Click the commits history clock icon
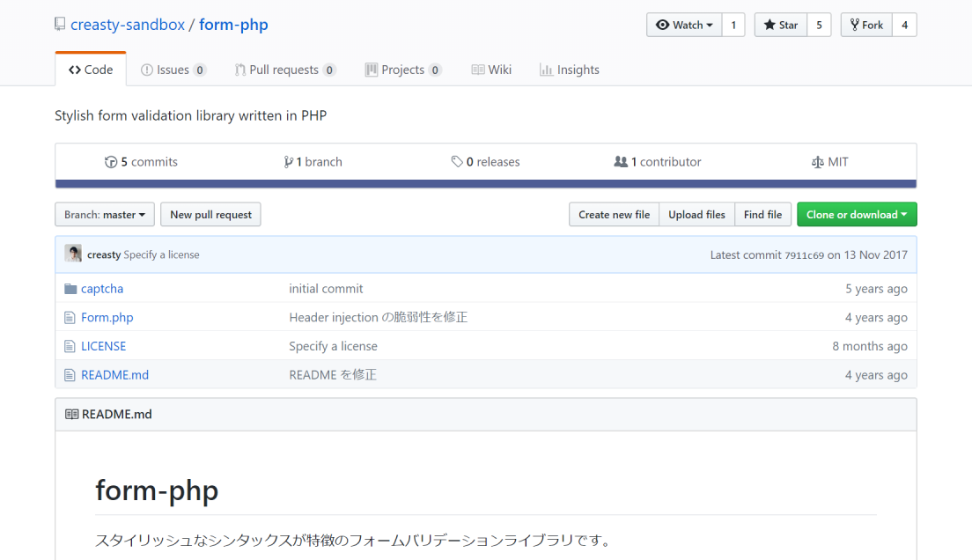This screenshot has height=560, width=972. pos(111,162)
